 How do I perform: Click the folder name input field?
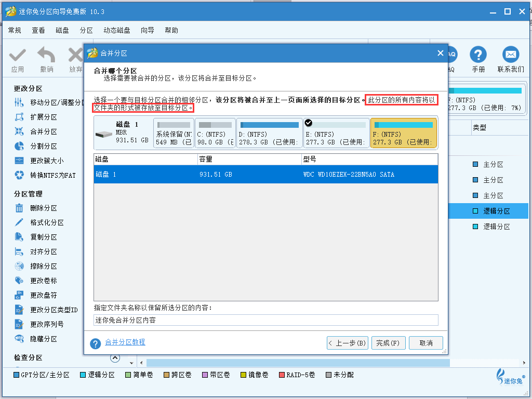[x=266, y=320]
